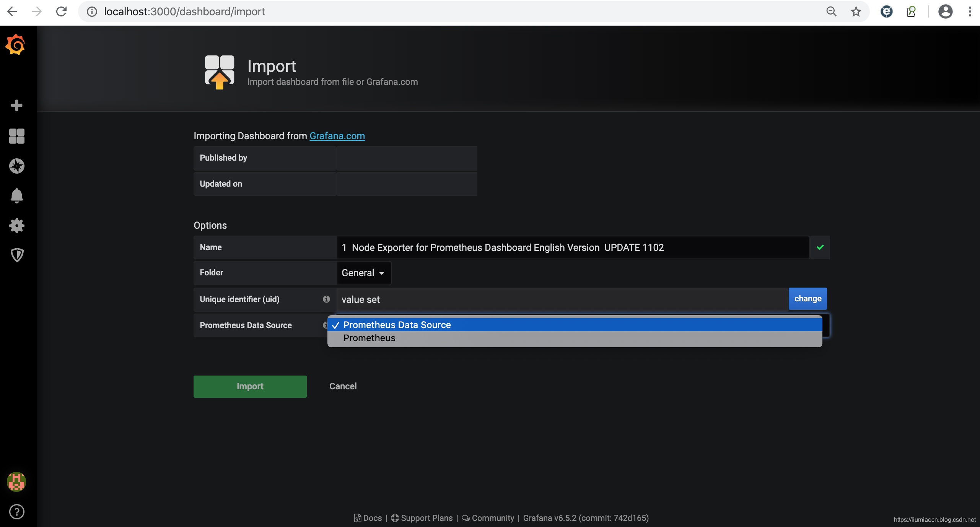
Task: Open the Support Plans footer link
Action: tap(422, 518)
